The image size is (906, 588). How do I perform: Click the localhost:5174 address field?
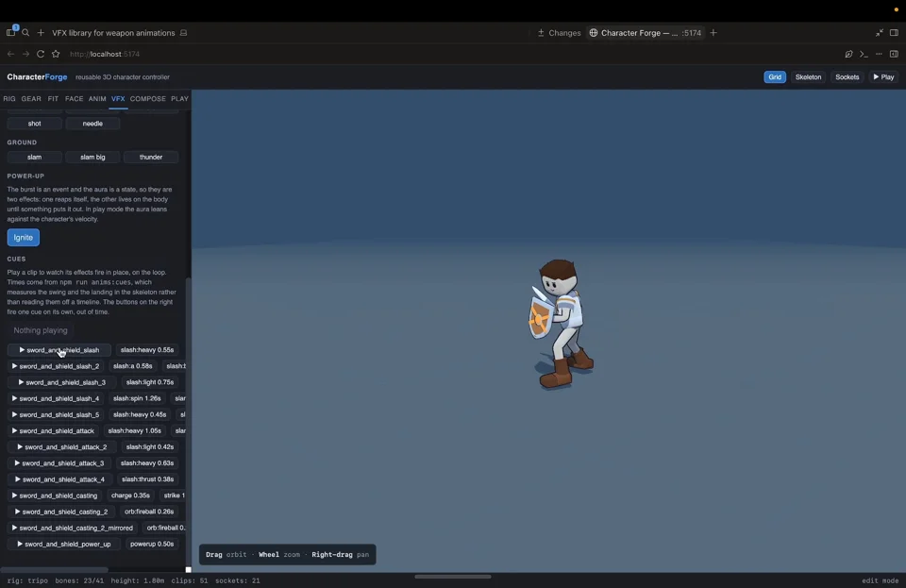coord(105,54)
